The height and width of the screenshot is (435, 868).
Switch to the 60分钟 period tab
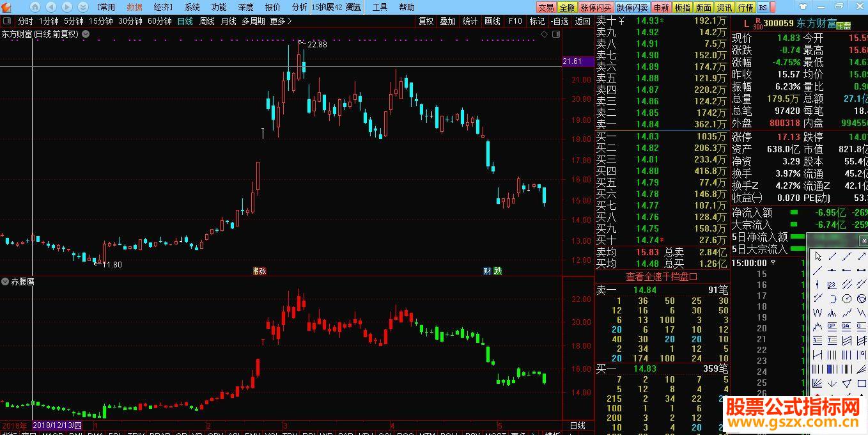[160, 21]
